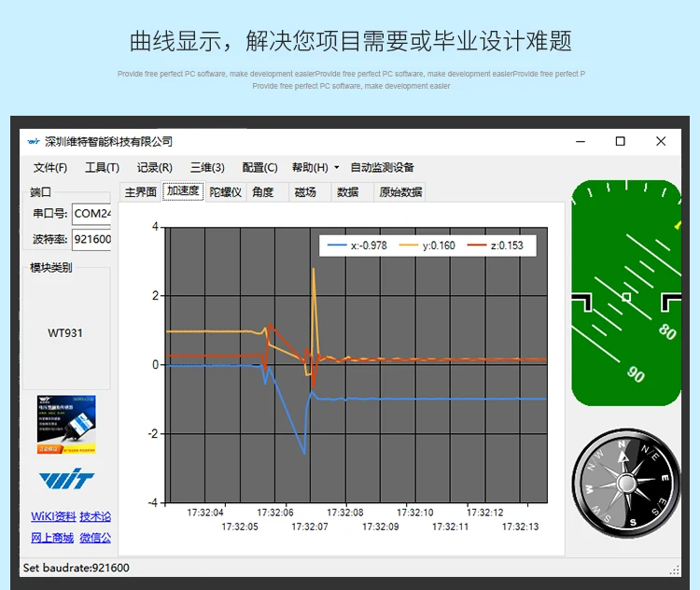This screenshot has width=700, height=590.
Task: Open the 网上商城 link
Action: tap(52, 538)
